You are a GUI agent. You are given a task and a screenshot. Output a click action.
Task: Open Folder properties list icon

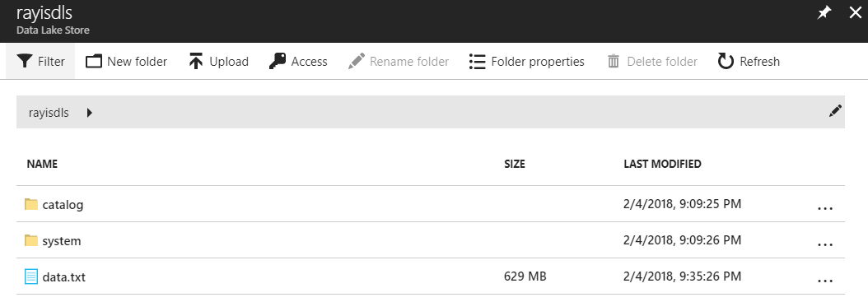(x=477, y=62)
